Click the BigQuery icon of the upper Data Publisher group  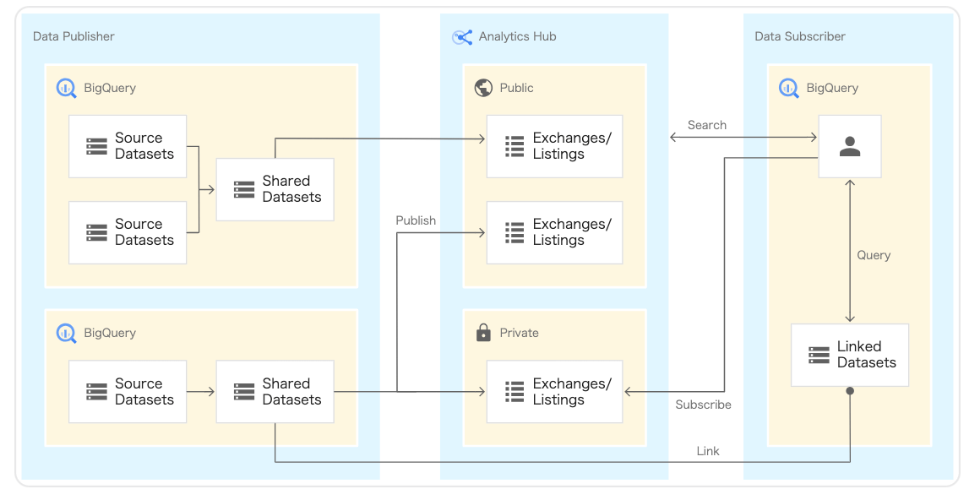(x=66, y=88)
